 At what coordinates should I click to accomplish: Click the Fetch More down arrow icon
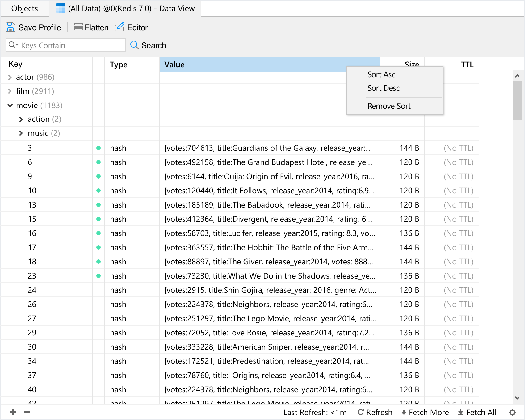coord(404,412)
